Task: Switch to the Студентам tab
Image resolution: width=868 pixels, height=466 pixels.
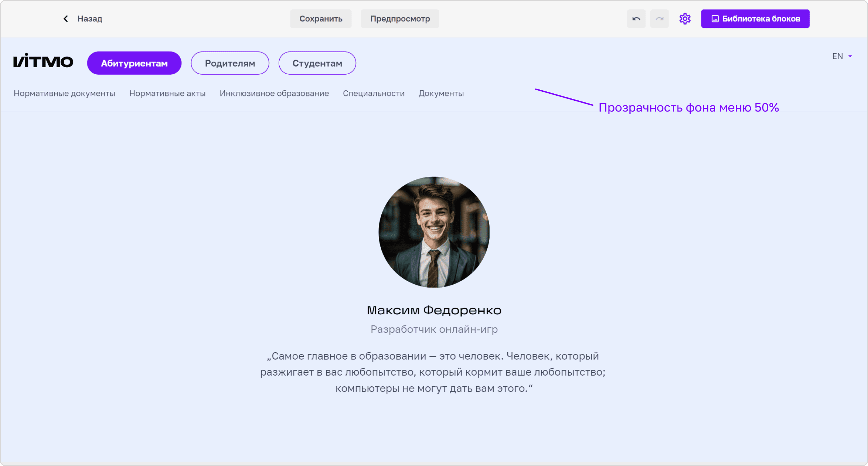Action: point(317,63)
